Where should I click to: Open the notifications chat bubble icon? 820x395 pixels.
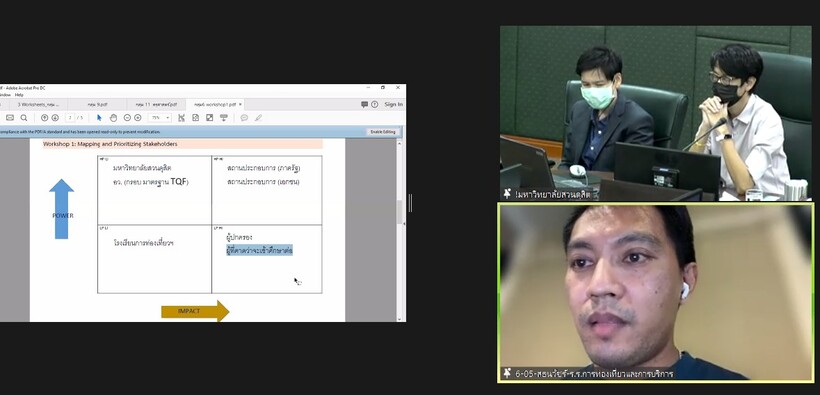pyautogui.click(x=365, y=104)
